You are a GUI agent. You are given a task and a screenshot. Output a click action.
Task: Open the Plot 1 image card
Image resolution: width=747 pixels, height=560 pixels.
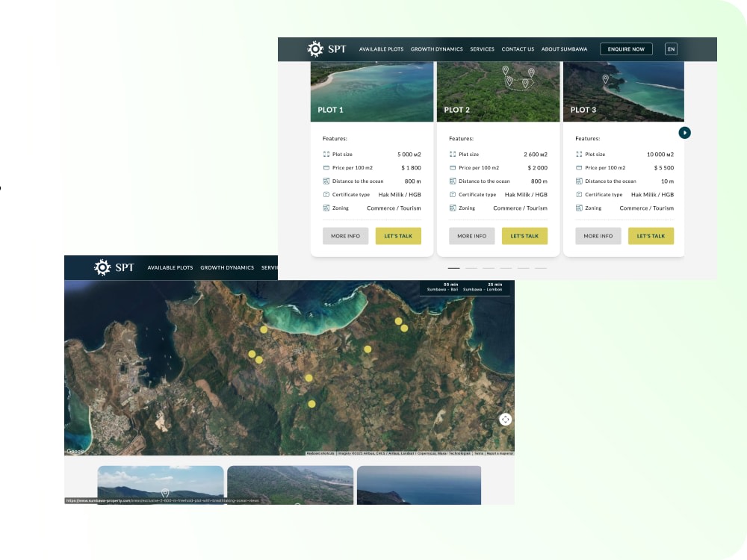pyautogui.click(x=372, y=91)
